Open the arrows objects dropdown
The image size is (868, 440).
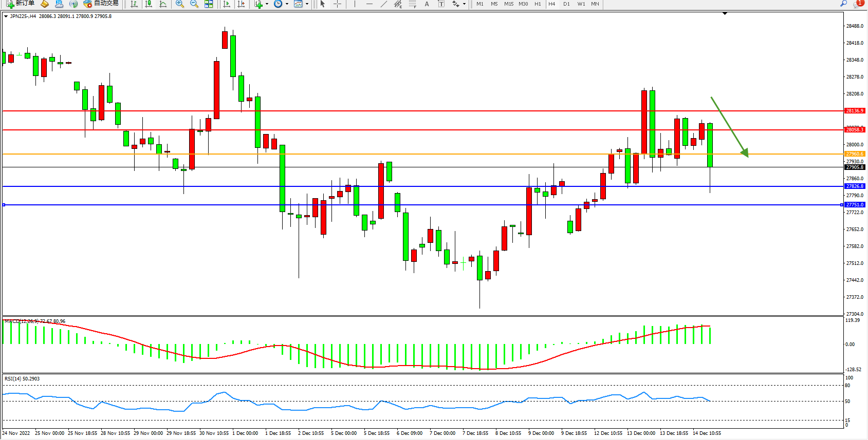[x=464, y=4]
